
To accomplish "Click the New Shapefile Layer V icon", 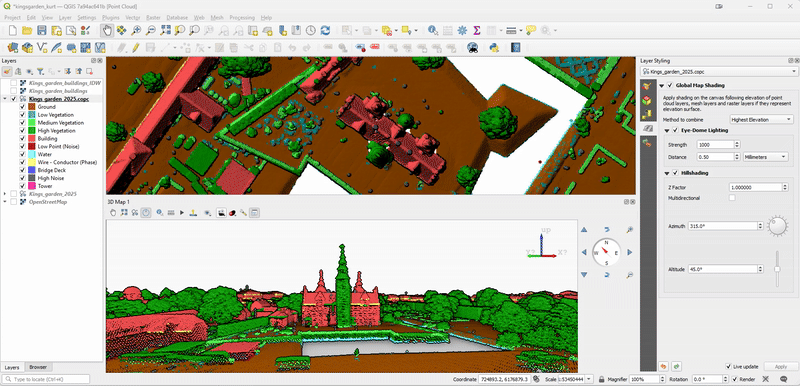I will (42, 48).
